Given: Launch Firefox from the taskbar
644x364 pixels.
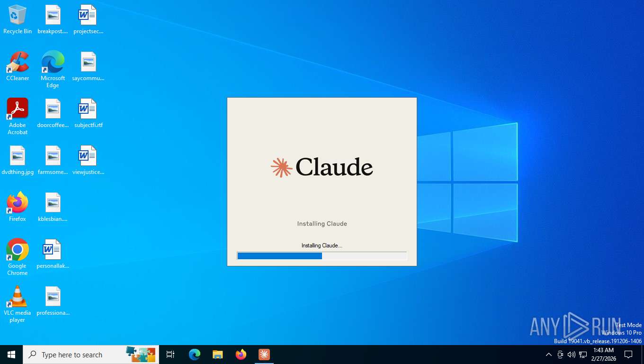Looking at the screenshot, I should [241, 355].
